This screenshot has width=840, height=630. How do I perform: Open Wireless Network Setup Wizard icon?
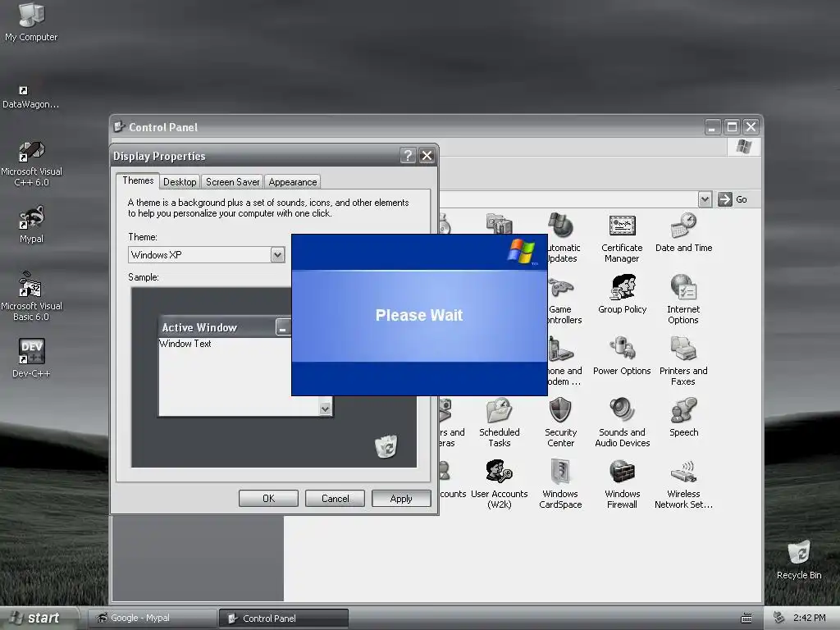683,485
